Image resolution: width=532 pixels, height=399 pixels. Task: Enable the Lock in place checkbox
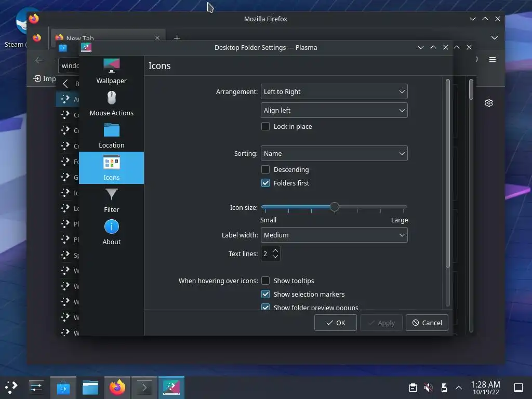click(x=265, y=126)
